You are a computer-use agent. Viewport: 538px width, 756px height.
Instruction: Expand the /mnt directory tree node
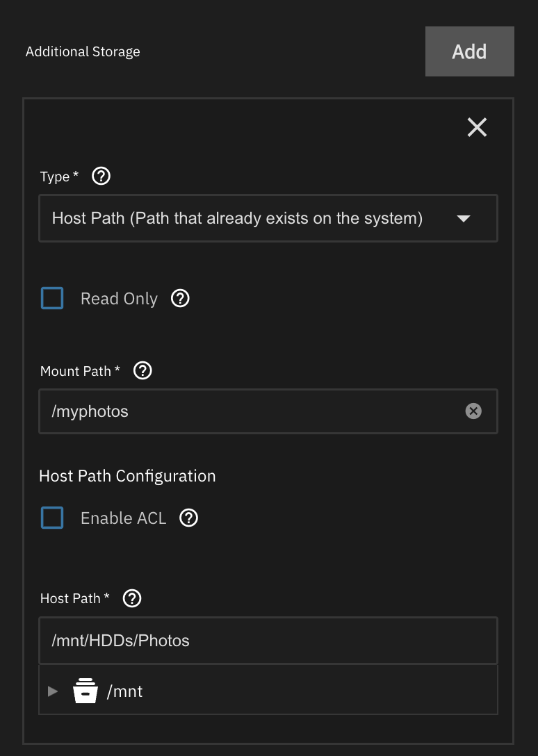pyautogui.click(x=53, y=691)
